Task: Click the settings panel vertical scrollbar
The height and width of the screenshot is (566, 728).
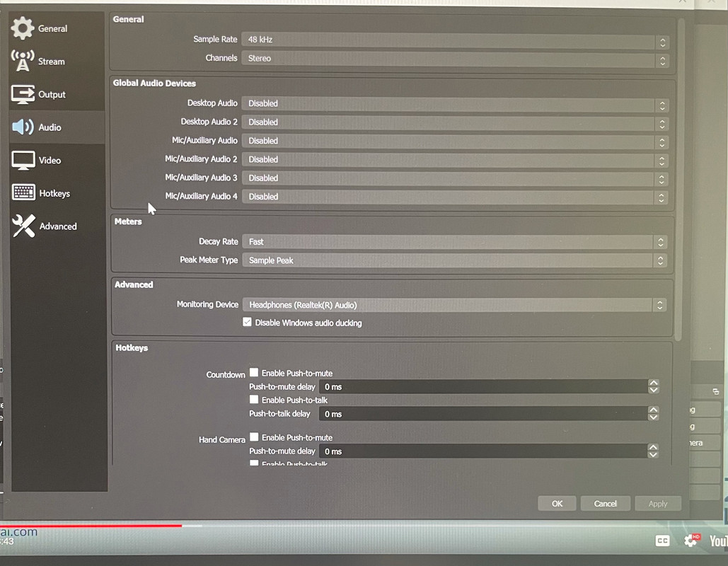Action: pyautogui.click(x=680, y=179)
